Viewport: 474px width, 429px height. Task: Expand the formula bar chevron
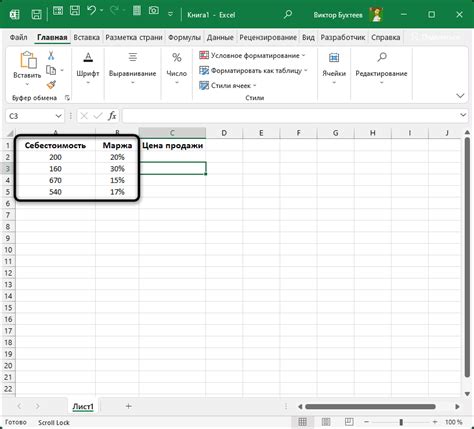pos(463,115)
